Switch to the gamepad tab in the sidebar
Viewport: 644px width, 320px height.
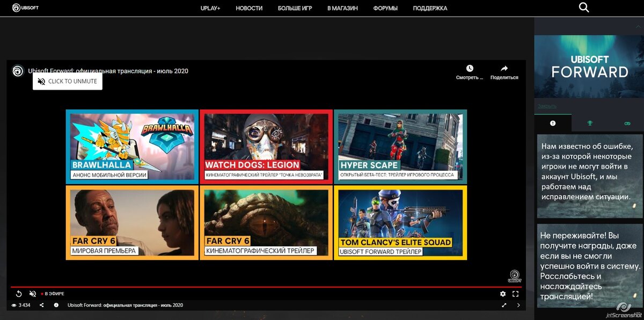coord(626,123)
